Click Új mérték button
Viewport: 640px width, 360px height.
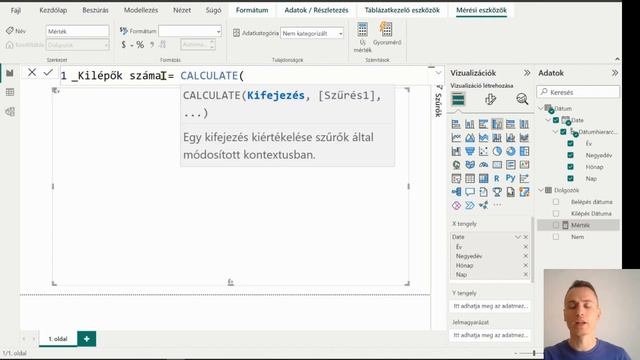pos(362,37)
